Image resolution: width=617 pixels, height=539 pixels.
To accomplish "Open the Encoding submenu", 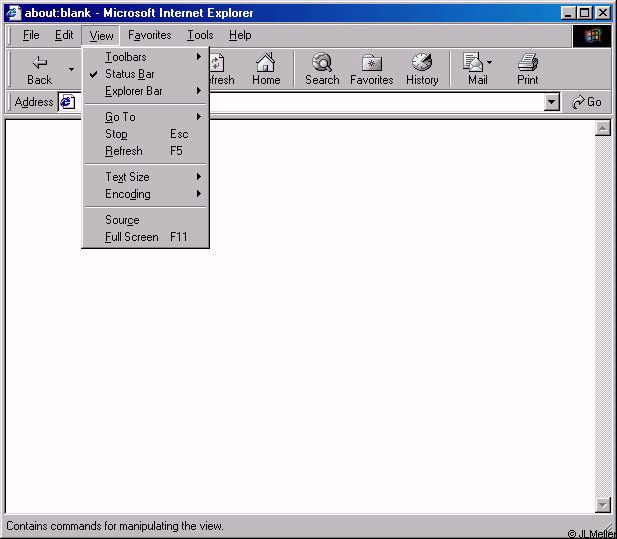I will [x=128, y=194].
